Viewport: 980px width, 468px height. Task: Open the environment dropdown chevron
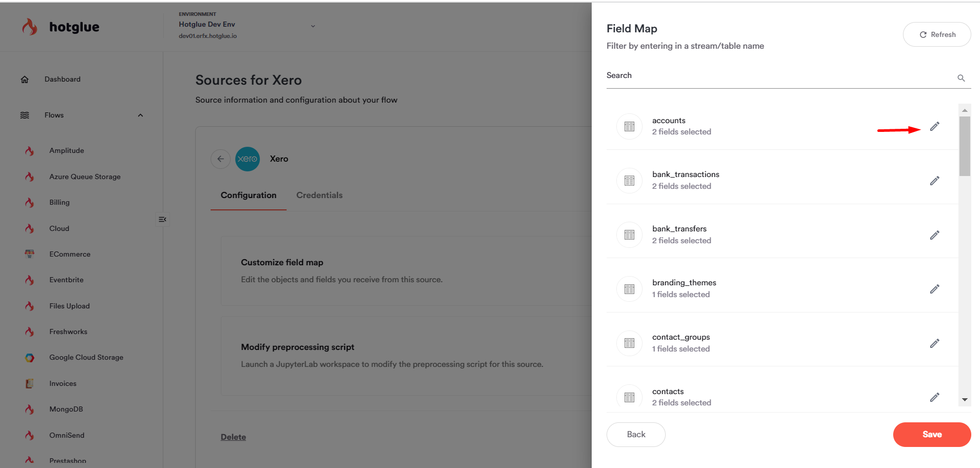pyautogui.click(x=313, y=26)
